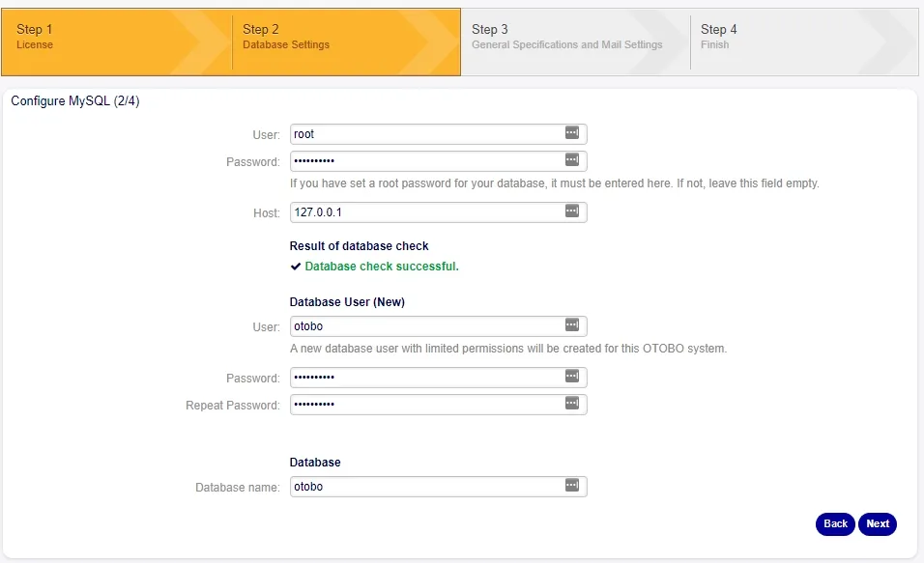This screenshot has height=563, width=924.
Task: Edit the Host field containing 127.0.0.1
Action: click(x=439, y=212)
